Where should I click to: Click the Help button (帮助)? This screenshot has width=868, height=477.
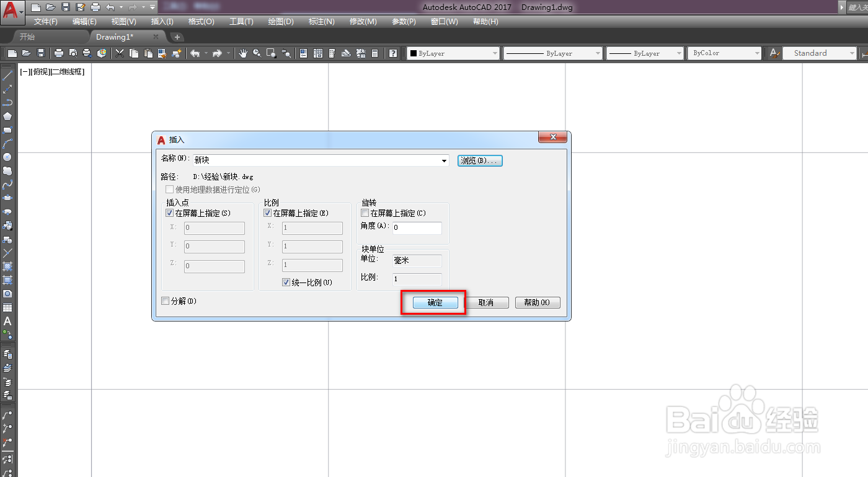click(538, 302)
